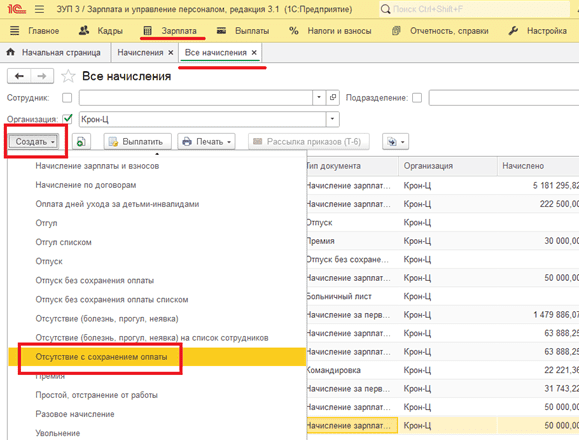Sort by Тип документа column header
This screenshot has height=440, width=579.
tap(352, 166)
